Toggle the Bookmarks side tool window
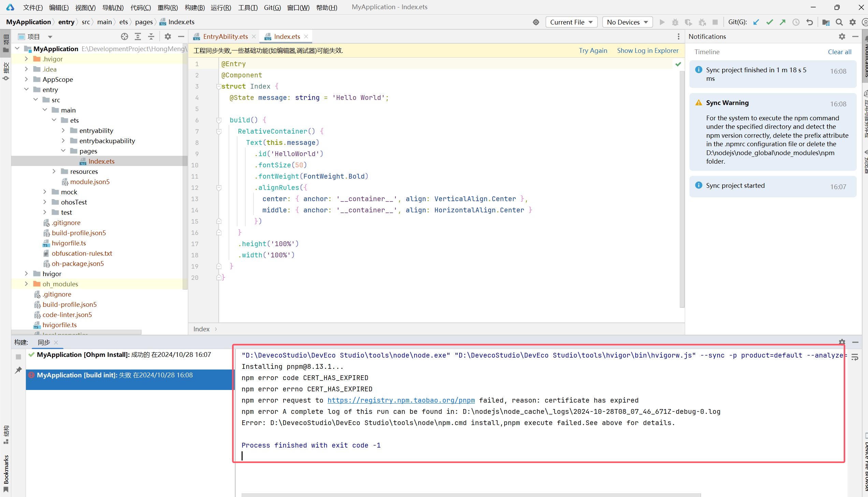Screen dimensions: 868x497 coord(6,473)
